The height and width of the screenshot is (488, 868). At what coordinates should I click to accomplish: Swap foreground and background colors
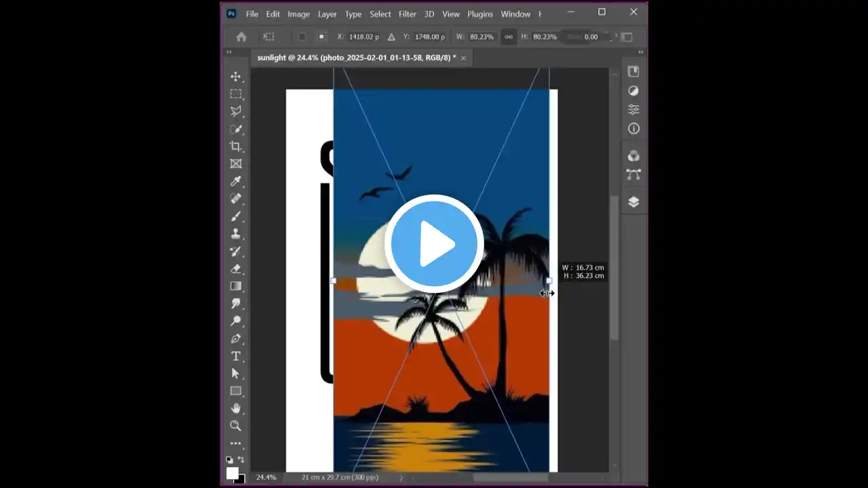241,460
